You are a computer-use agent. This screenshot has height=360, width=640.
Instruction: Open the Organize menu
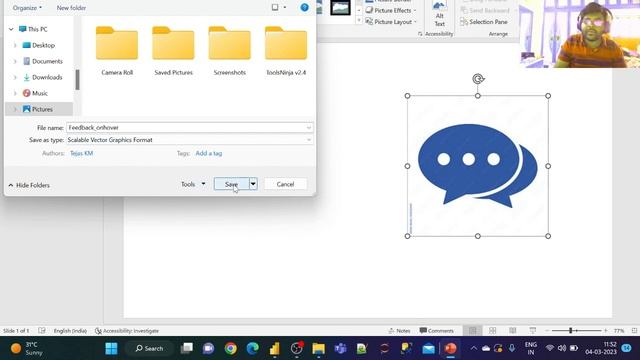pyautogui.click(x=27, y=7)
